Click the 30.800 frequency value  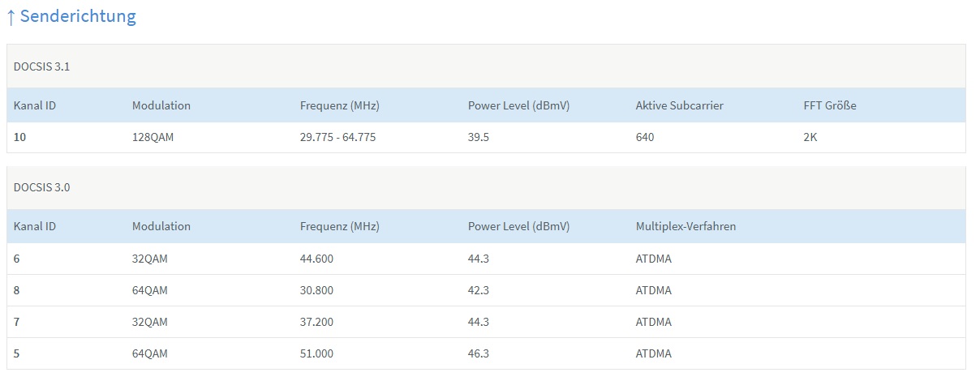coord(316,290)
